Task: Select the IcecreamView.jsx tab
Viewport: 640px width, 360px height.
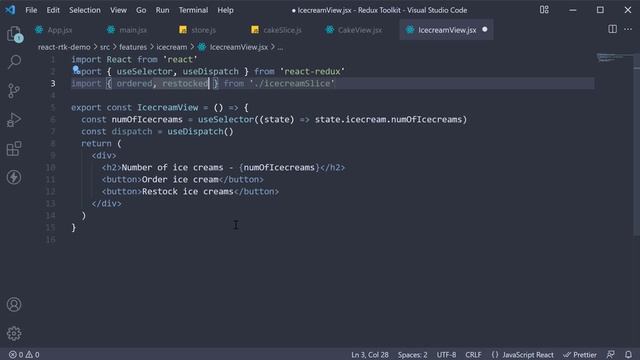Action: pyautogui.click(x=447, y=30)
